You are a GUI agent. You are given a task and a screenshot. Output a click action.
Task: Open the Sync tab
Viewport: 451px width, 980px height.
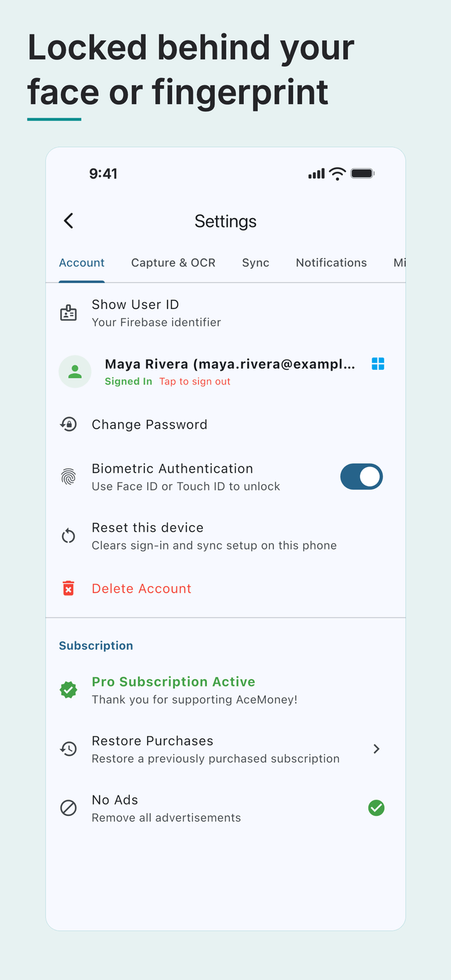[x=256, y=263]
